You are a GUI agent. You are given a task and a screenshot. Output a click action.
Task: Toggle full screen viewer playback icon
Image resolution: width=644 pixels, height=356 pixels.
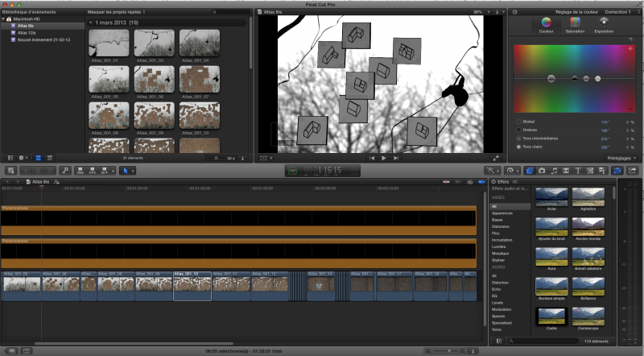point(496,158)
